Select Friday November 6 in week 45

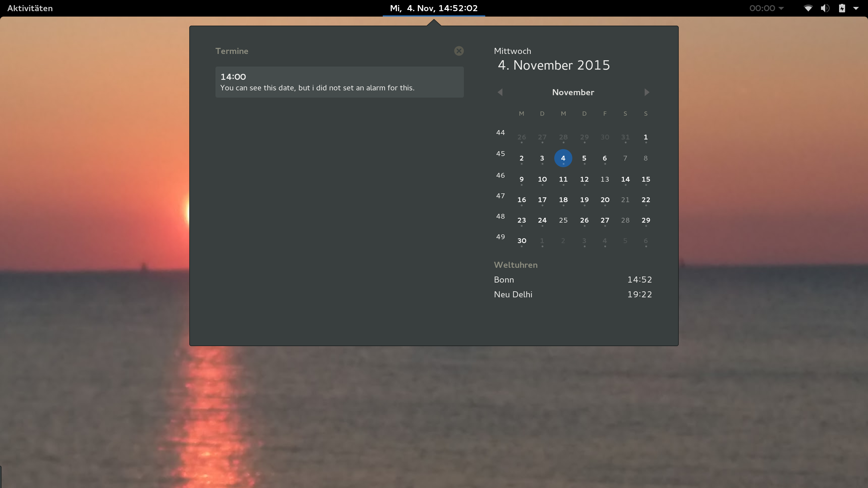point(605,158)
